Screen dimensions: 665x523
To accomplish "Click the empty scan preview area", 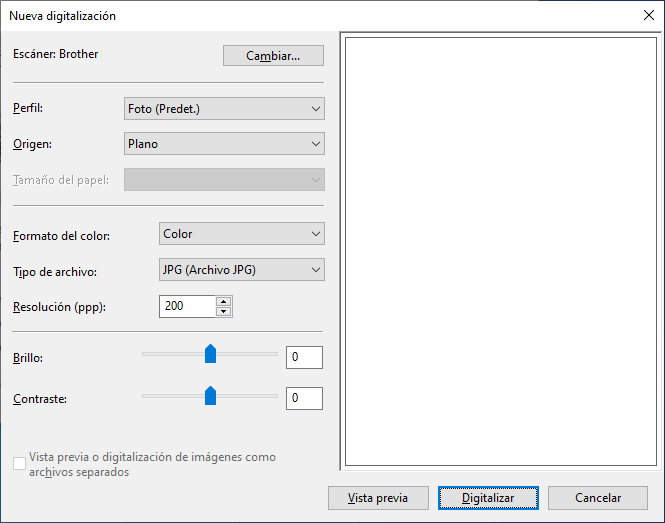I will pos(500,250).
